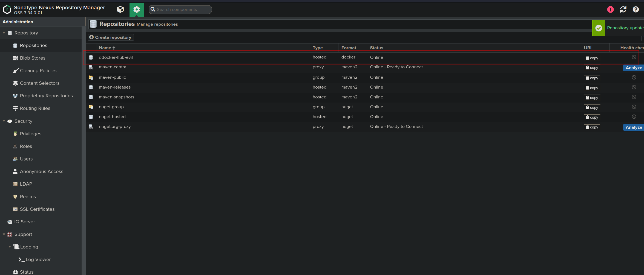Click the Repository folder icon in tree
Screen dimensions: 644x275
click(x=10, y=33)
